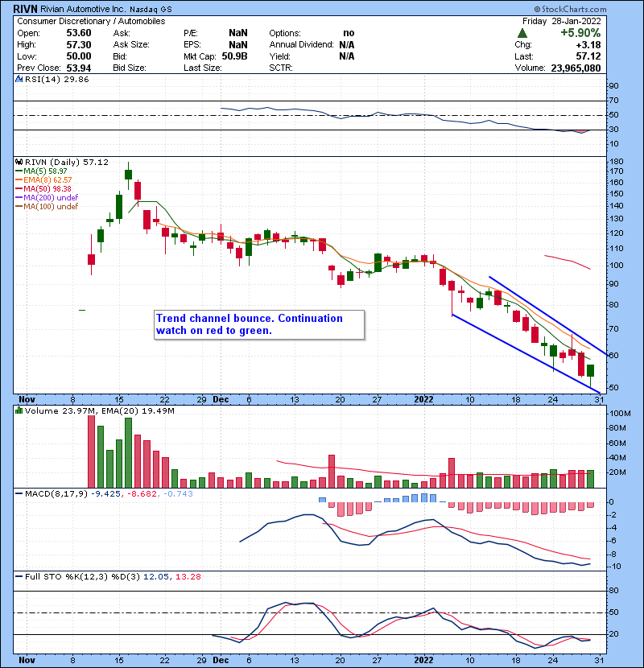Click the 90 level on RSI axis

click(613, 85)
